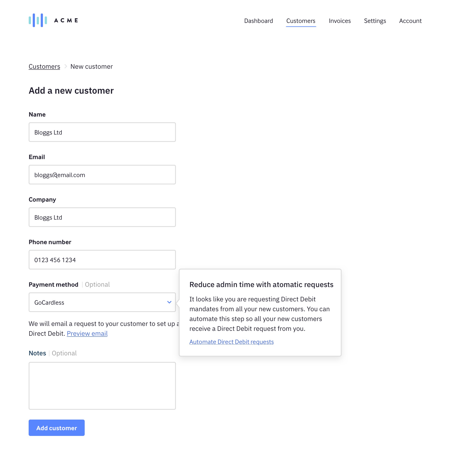Open the Dashboard nav item
The height and width of the screenshot is (476, 450).
click(258, 21)
